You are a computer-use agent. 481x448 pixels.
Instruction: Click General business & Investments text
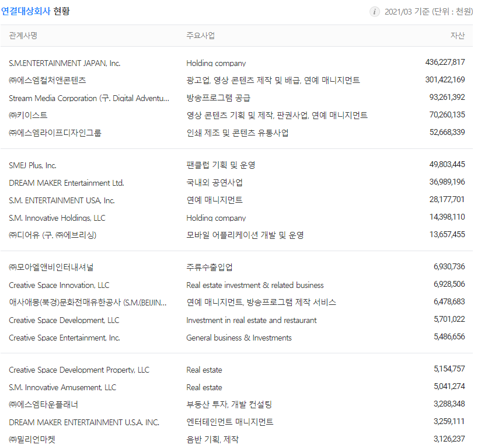[239, 338]
